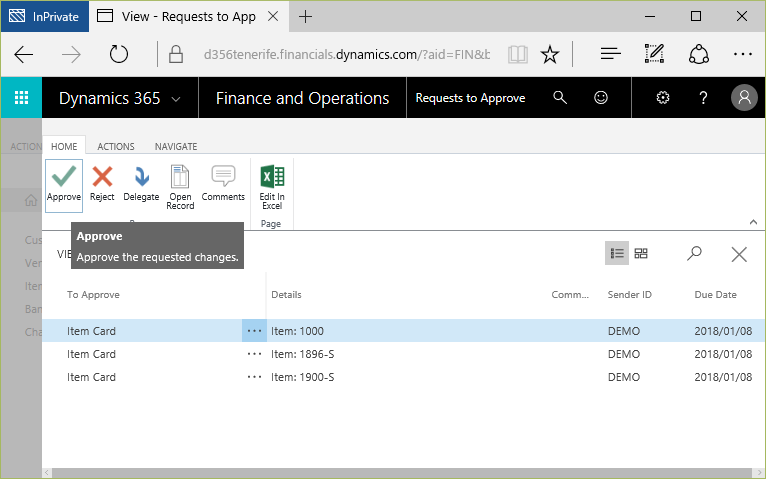
Task: Switch to list view layout icon
Action: [x=617, y=253]
